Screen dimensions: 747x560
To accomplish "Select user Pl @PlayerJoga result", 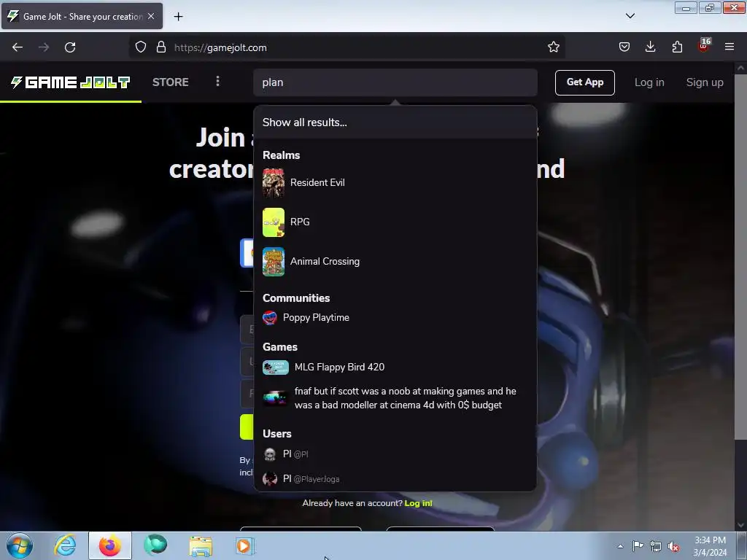I will pyautogui.click(x=395, y=478).
